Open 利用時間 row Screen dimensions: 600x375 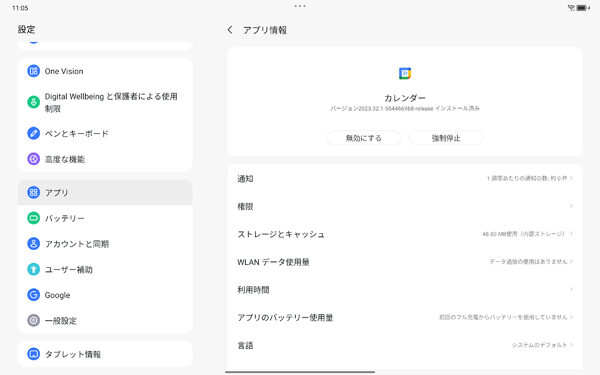(405, 290)
